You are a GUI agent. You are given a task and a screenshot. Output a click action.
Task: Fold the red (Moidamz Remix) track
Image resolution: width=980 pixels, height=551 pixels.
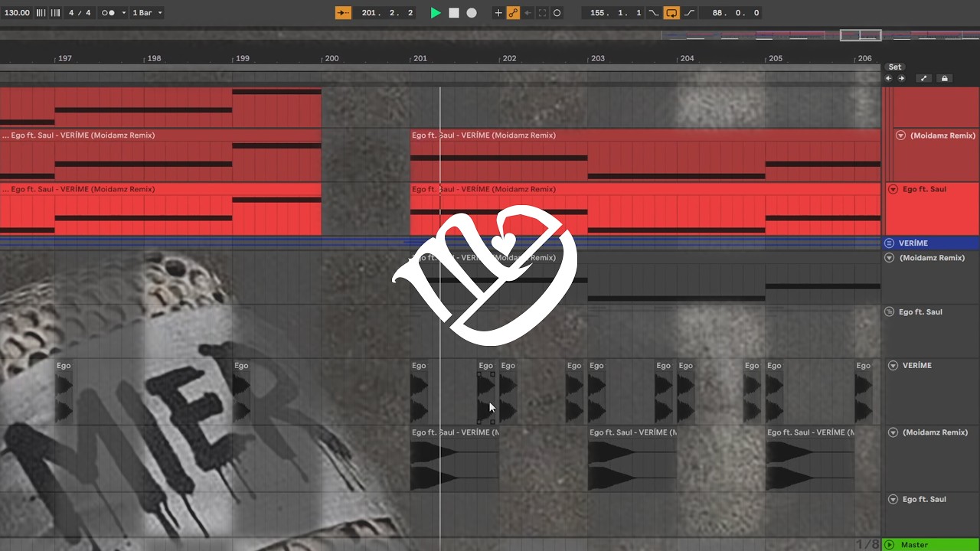coord(900,135)
